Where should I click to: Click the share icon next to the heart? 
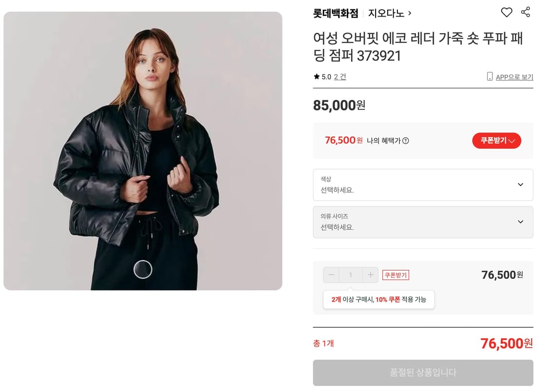pyautogui.click(x=526, y=13)
